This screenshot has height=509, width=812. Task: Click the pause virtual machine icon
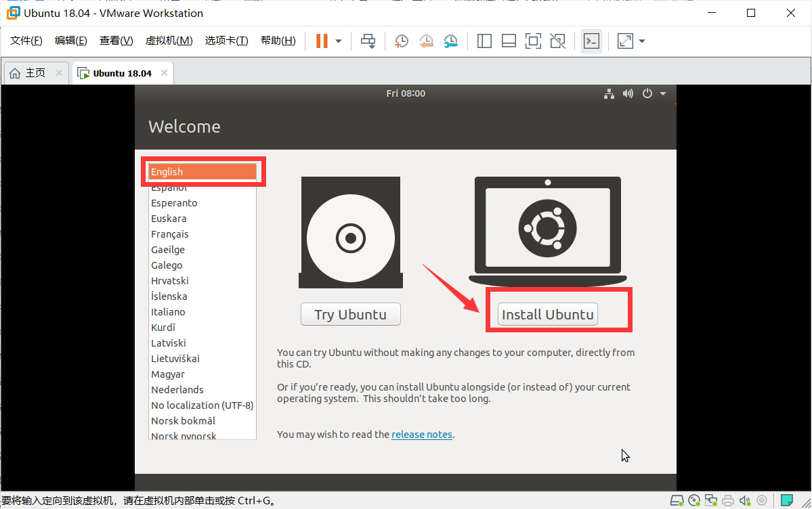(x=322, y=41)
